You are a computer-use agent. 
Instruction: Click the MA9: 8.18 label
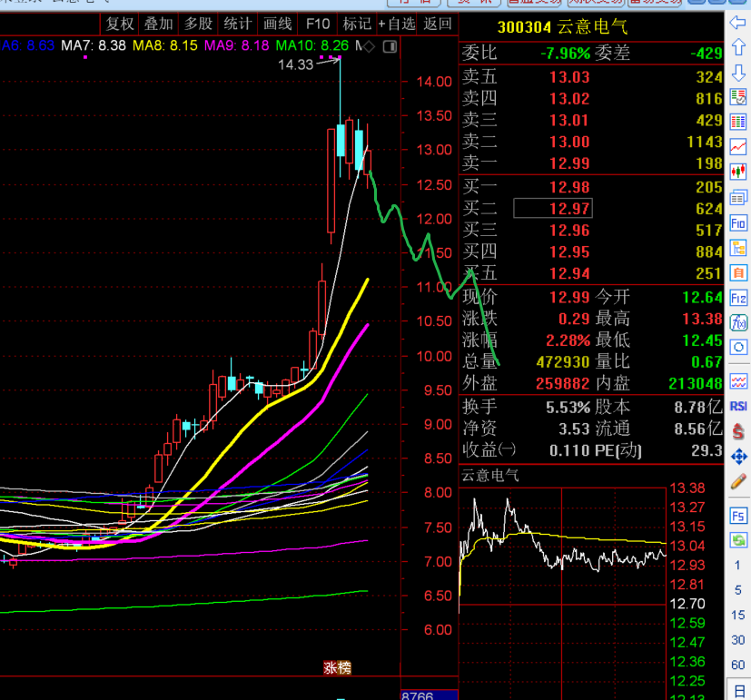pyautogui.click(x=237, y=46)
